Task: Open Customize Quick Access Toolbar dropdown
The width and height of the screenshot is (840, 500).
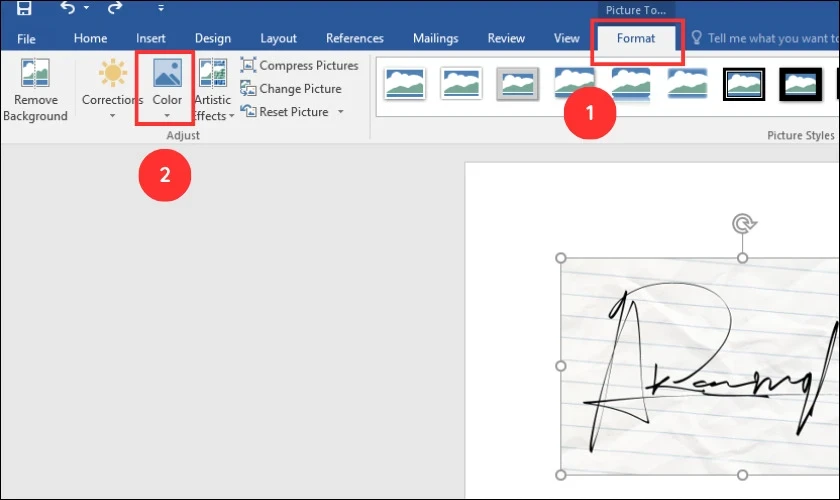Action: [161, 9]
